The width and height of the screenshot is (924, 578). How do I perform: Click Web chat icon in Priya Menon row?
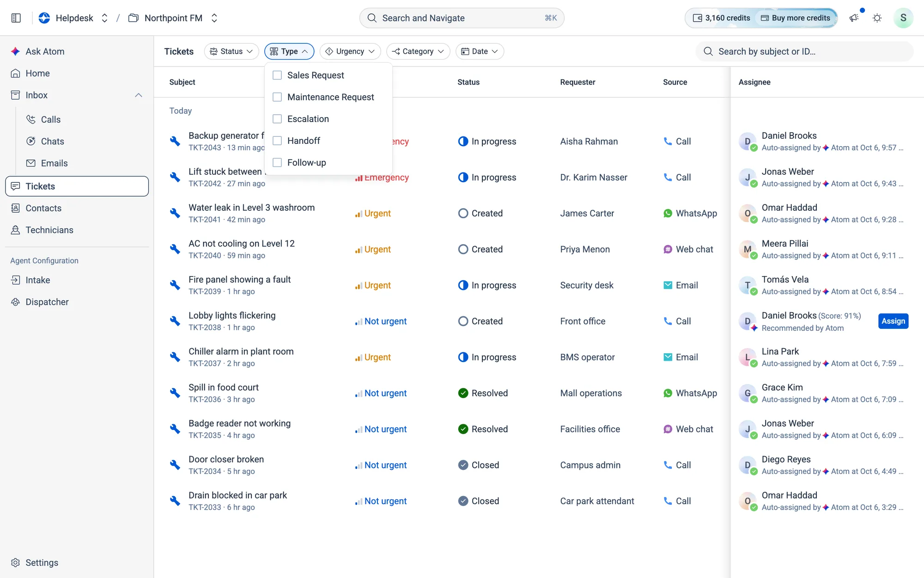click(668, 249)
